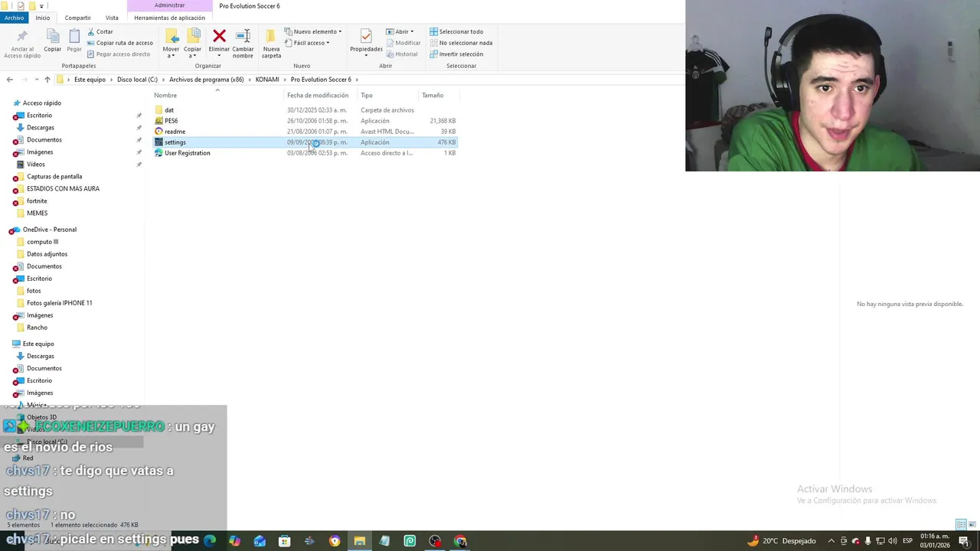Click the Propiedades checkmark icon
Screen dimensions: 980x551
(366, 36)
